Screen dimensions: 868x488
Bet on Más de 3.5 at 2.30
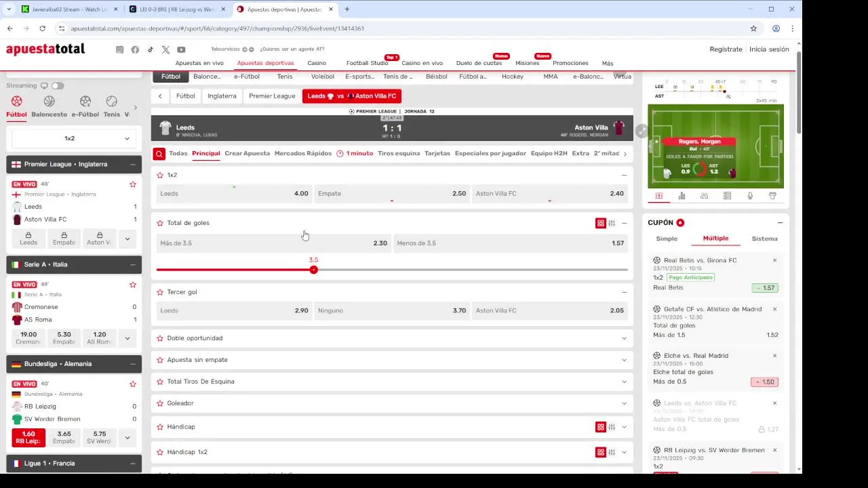coord(274,243)
